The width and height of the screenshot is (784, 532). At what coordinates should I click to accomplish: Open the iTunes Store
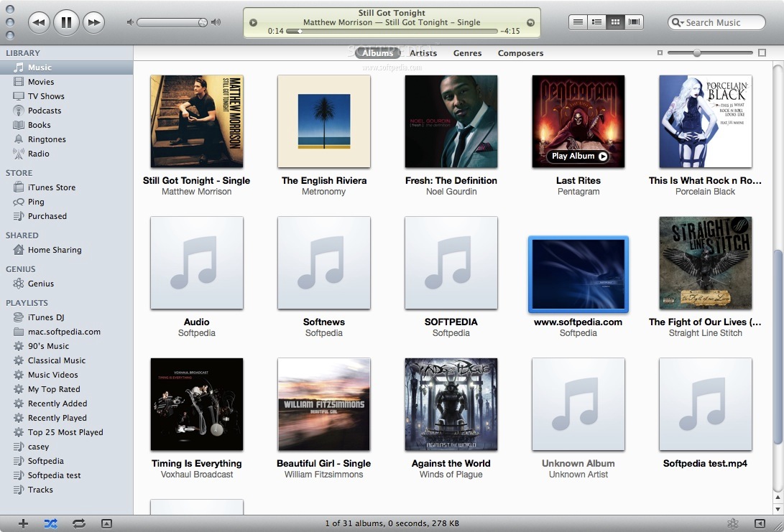tap(67, 187)
